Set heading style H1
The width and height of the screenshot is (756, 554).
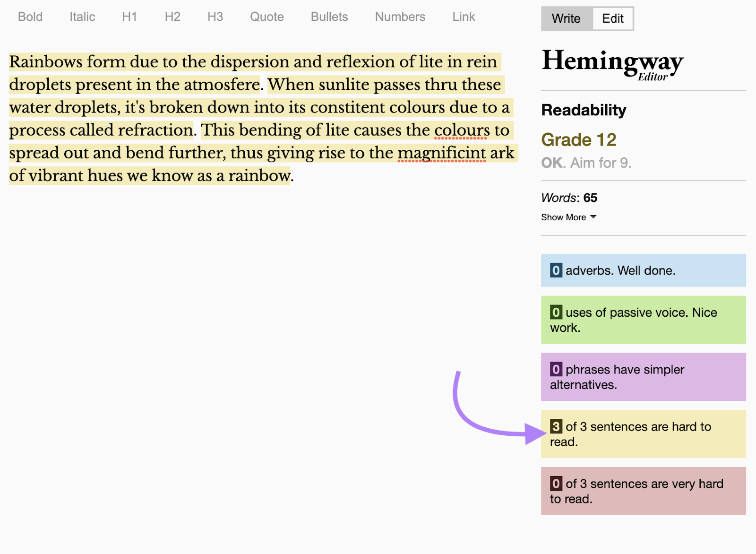[129, 17]
